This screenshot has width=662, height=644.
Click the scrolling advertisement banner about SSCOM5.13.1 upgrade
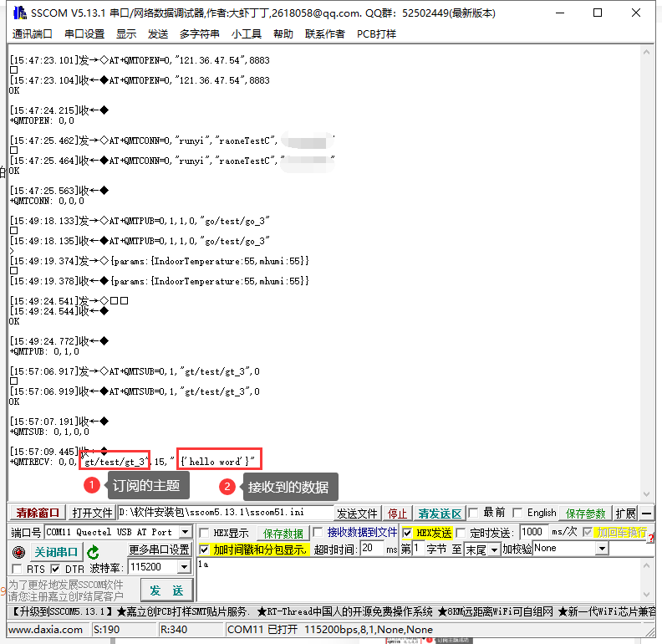coord(332,611)
